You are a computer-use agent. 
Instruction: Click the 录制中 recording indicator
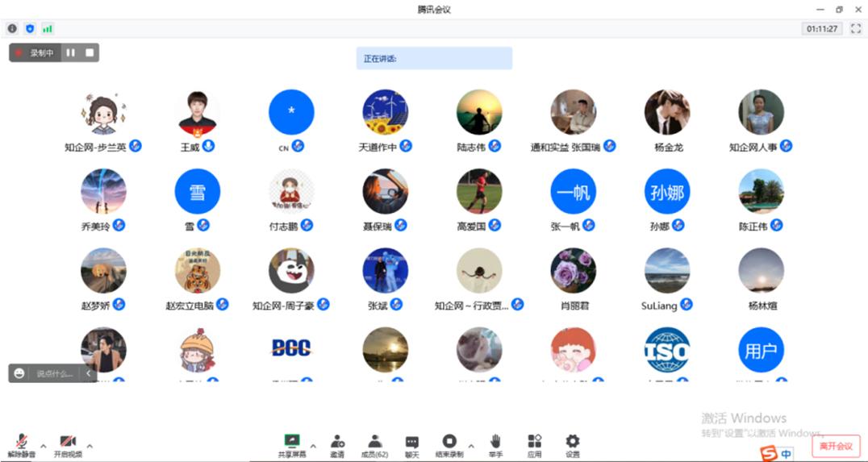point(35,52)
